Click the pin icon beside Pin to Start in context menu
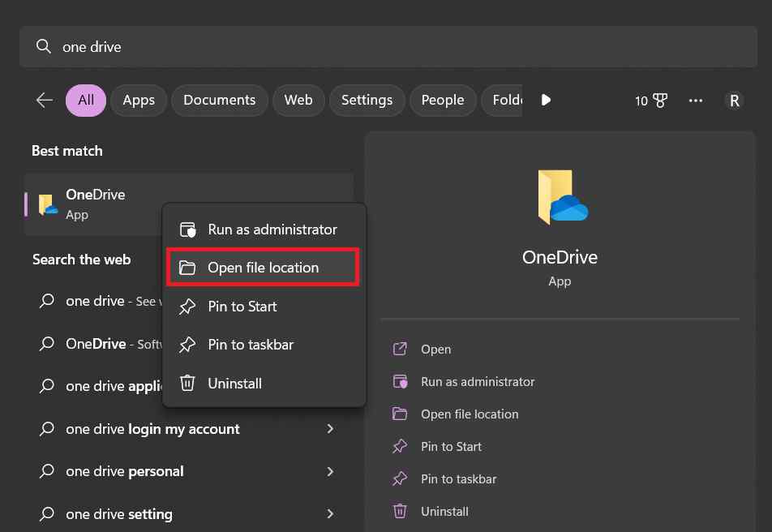Image resolution: width=772 pixels, height=532 pixels. pyautogui.click(x=187, y=307)
